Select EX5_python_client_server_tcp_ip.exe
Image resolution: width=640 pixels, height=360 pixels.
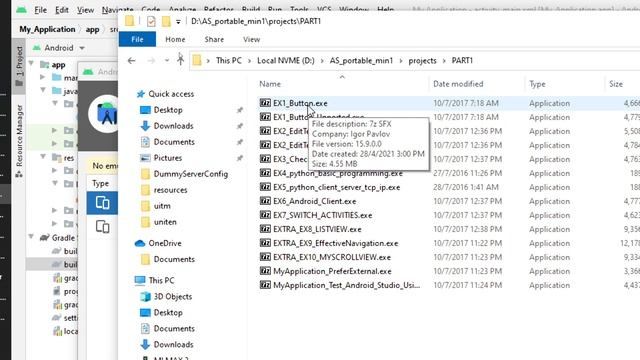pyautogui.click(x=336, y=187)
